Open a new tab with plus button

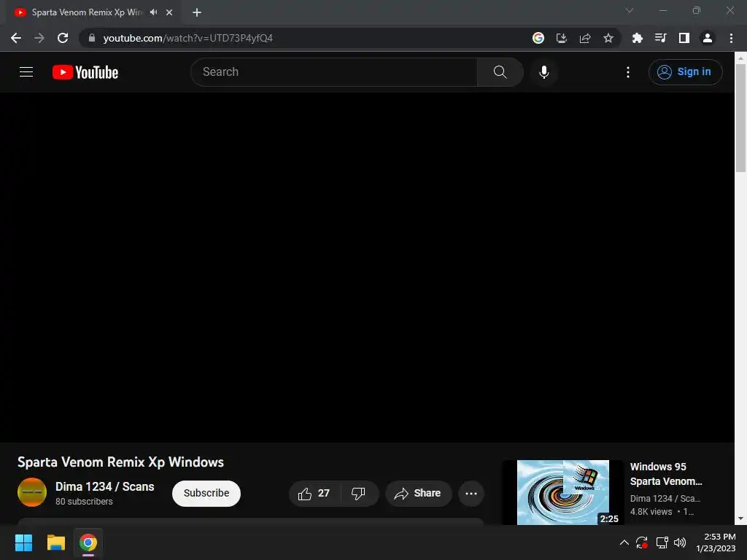[x=197, y=12]
